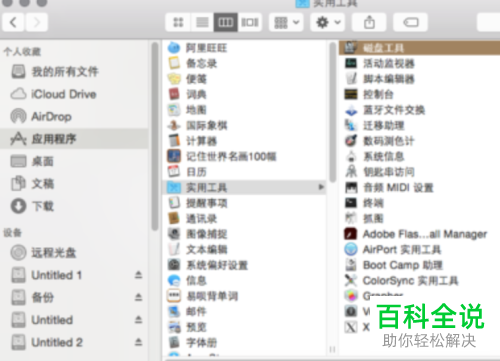
Task: Click the 迁移助理 icon
Action: click(351, 125)
